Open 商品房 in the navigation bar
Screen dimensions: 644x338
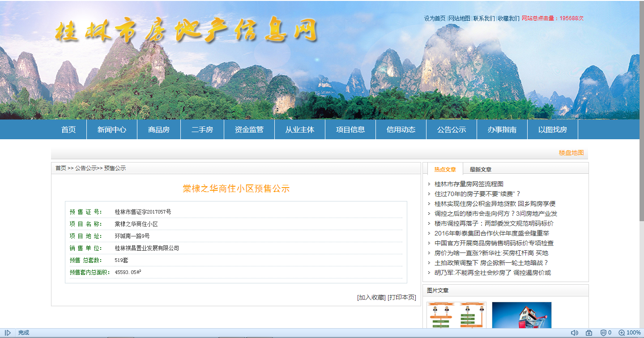pyautogui.click(x=159, y=130)
